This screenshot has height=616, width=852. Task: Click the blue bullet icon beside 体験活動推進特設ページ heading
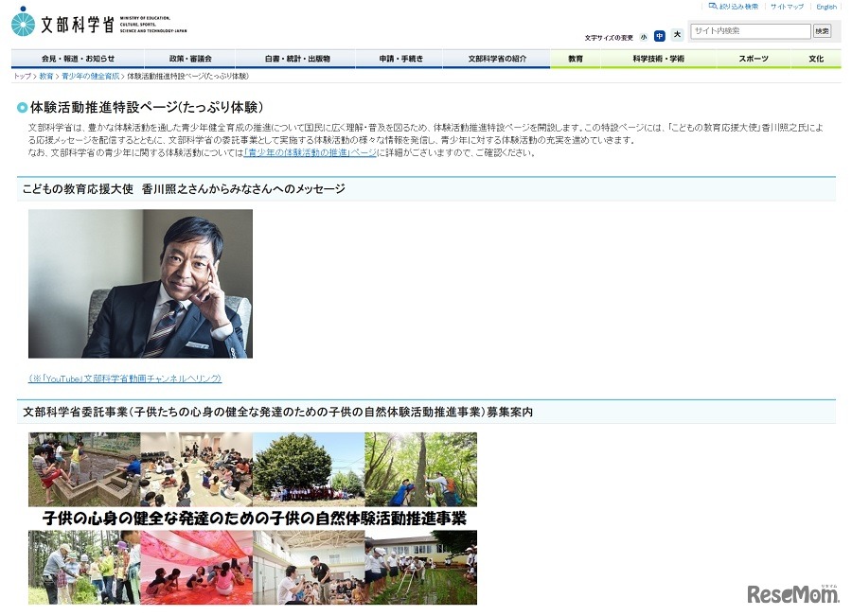[x=25, y=106]
